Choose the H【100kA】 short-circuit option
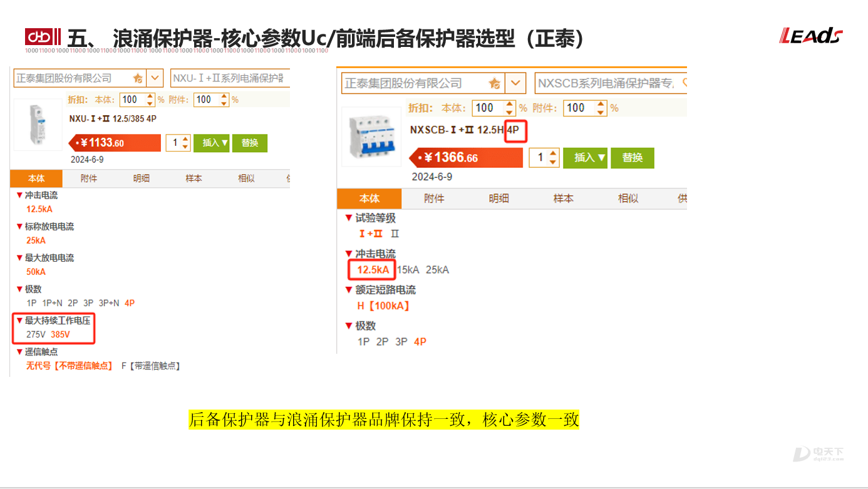This screenshot has width=868, height=489. point(384,306)
